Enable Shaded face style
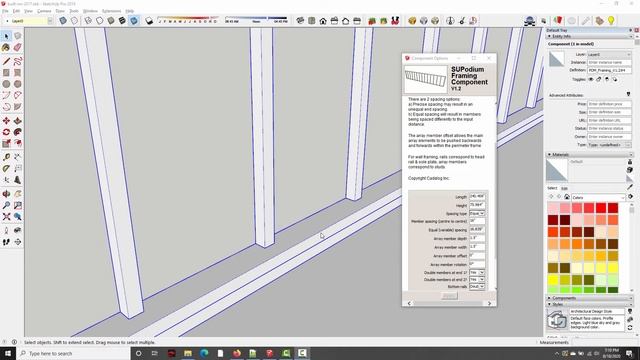This screenshot has height=360, width=640. click(x=111, y=21)
